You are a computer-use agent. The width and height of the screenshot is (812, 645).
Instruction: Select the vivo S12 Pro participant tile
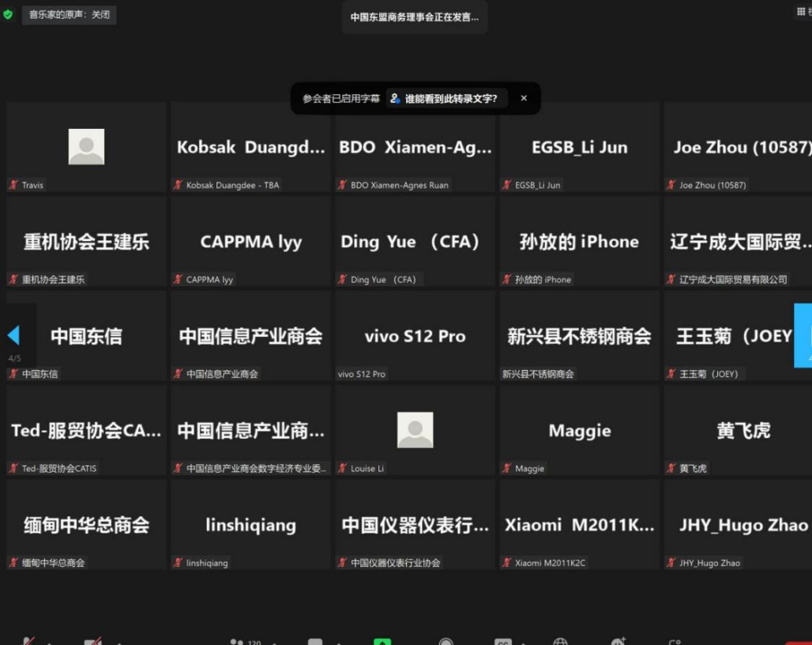[415, 336]
